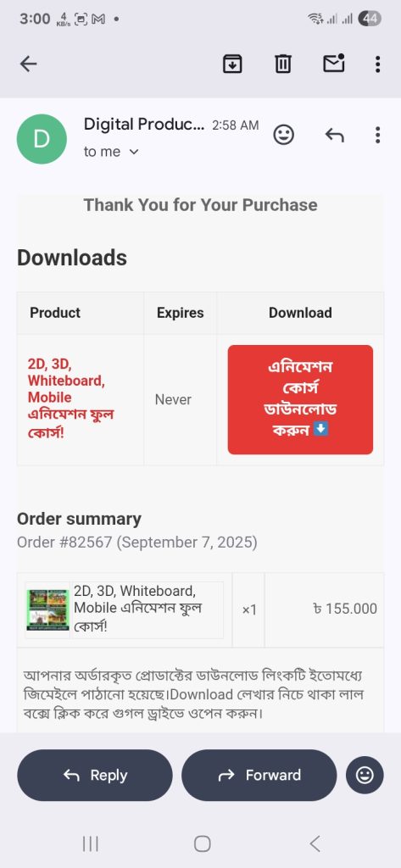
Task: Delete the email using the trash icon
Action: 283,64
